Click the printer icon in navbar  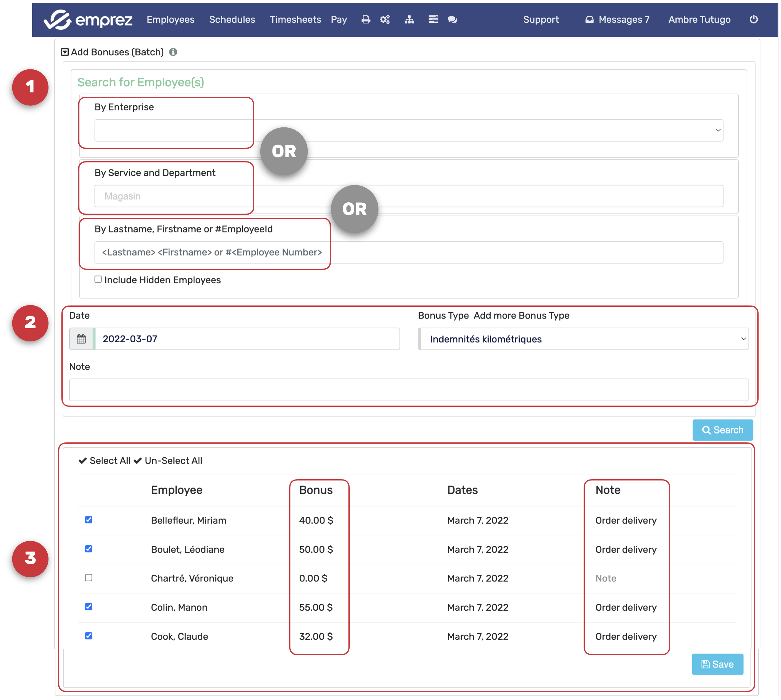tap(365, 20)
